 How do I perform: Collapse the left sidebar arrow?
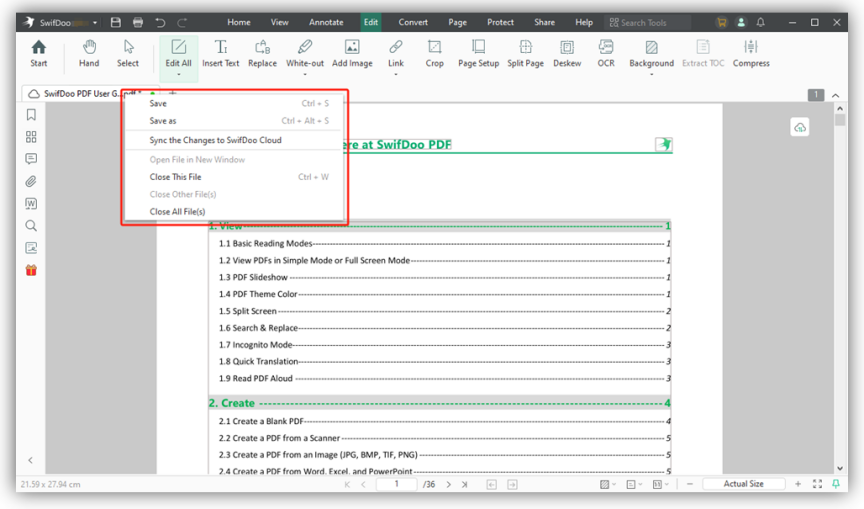pos(31,460)
